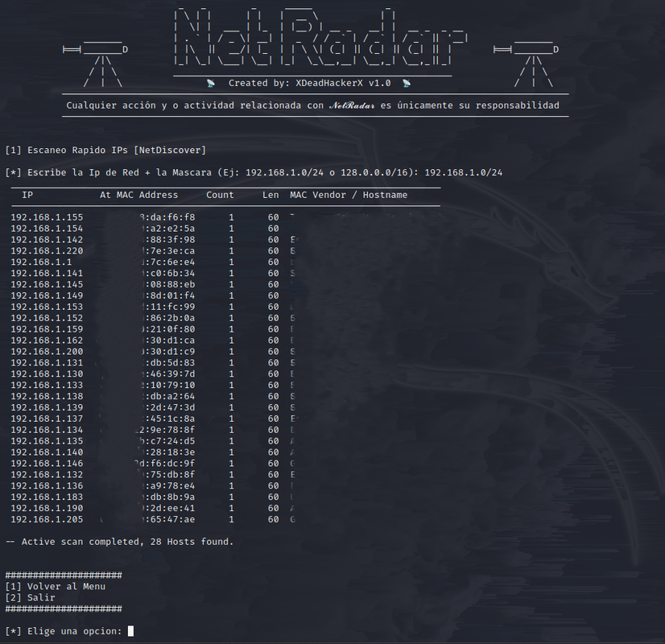
Task: Click MAC fragment ':65:47:ae'
Action: [x=170, y=520]
